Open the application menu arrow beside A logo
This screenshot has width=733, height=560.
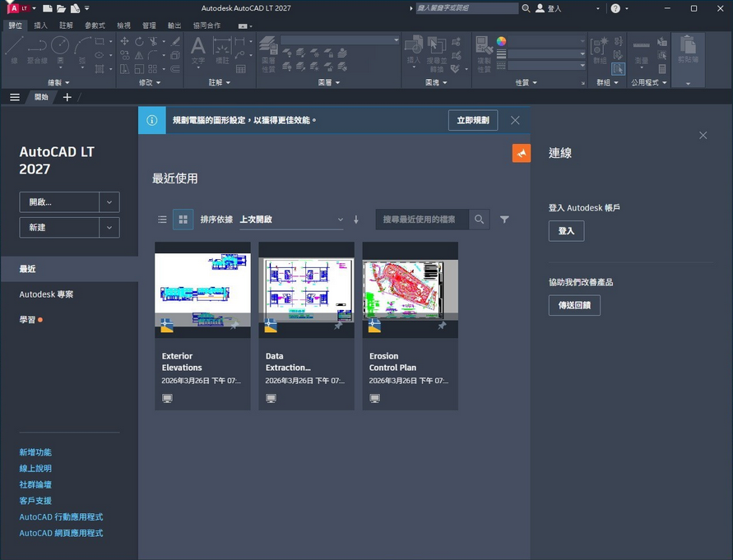pyautogui.click(x=34, y=8)
